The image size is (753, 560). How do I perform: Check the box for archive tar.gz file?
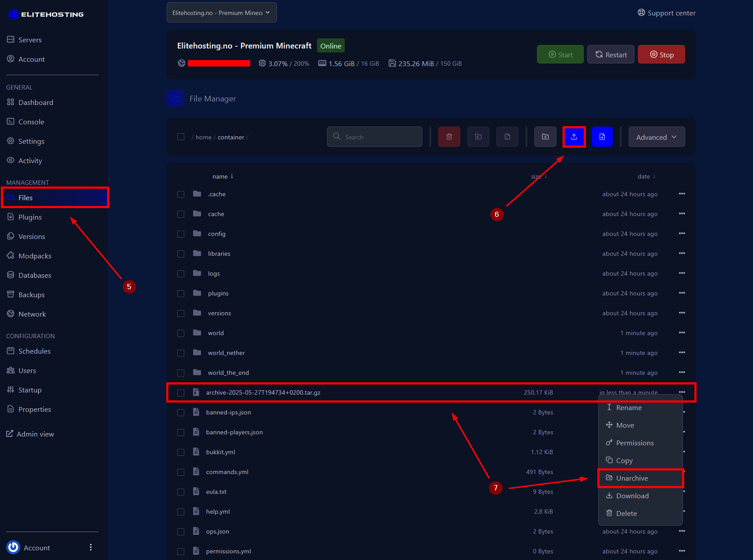(181, 393)
